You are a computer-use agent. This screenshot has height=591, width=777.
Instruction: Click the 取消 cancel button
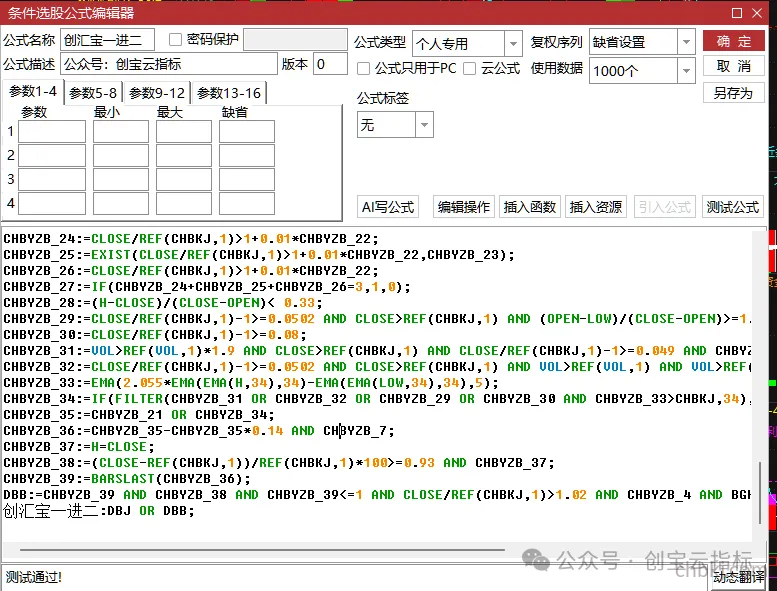pos(733,66)
